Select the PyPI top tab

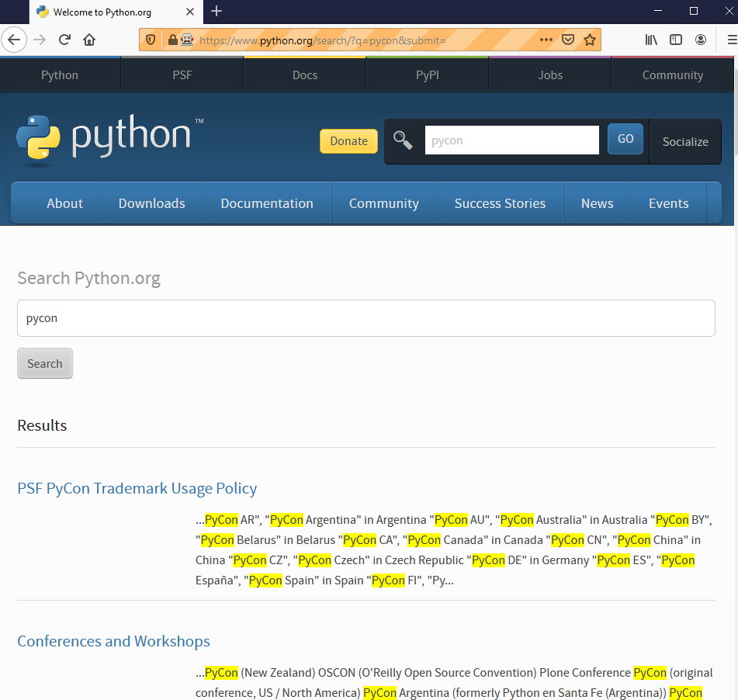click(x=428, y=75)
